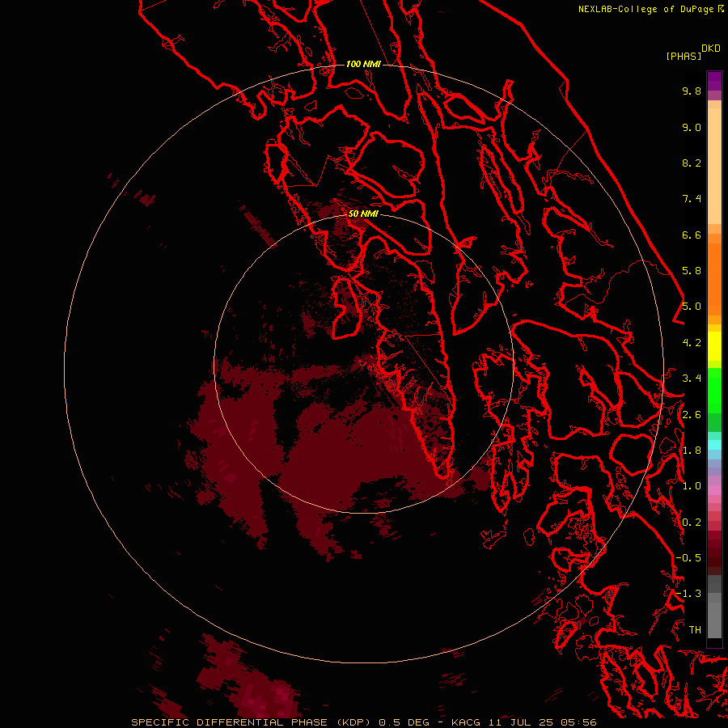Click the TH threshold label on scale
The height and width of the screenshot is (728, 728).
(695, 630)
